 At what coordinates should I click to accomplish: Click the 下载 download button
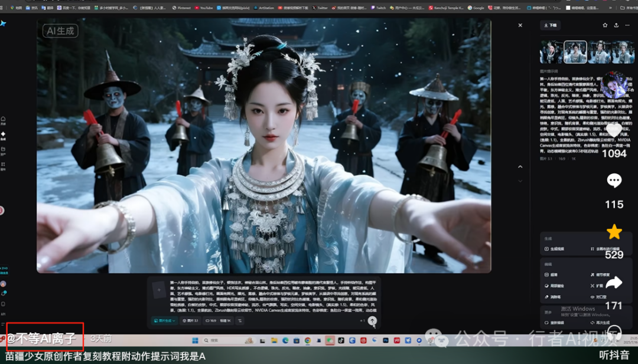point(550,25)
